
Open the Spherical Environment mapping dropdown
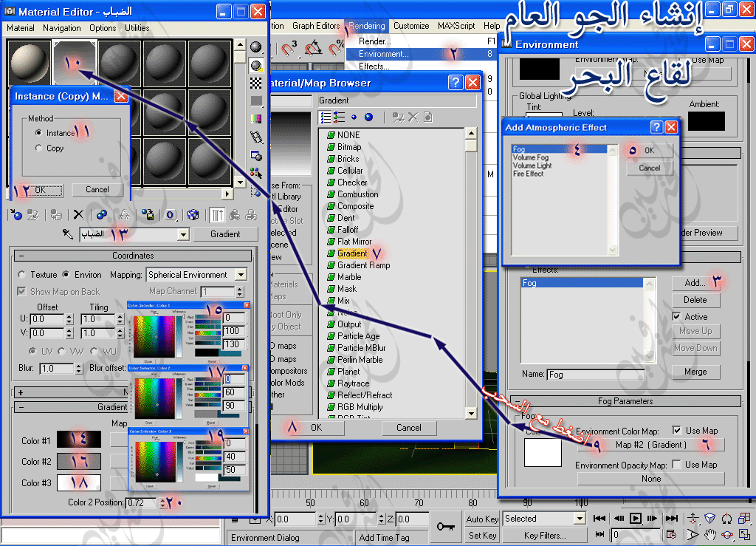241,274
